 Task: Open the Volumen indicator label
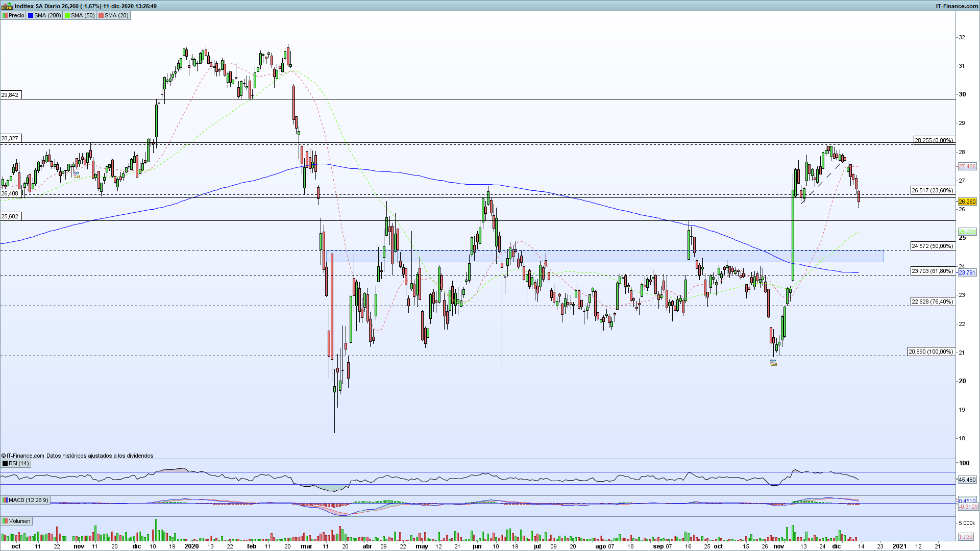(17, 521)
